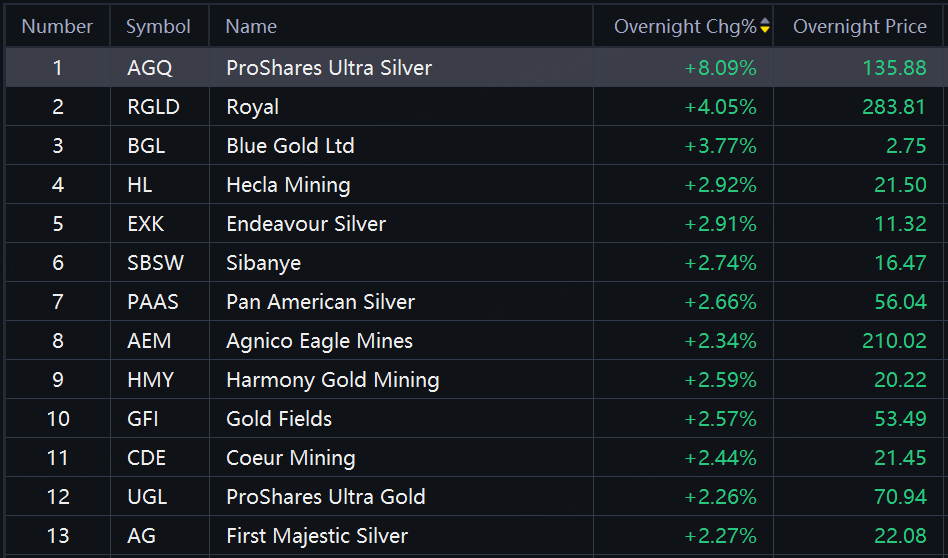The image size is (948, 558).
Task: Sort the table by Name header
Action: (251, 27)
